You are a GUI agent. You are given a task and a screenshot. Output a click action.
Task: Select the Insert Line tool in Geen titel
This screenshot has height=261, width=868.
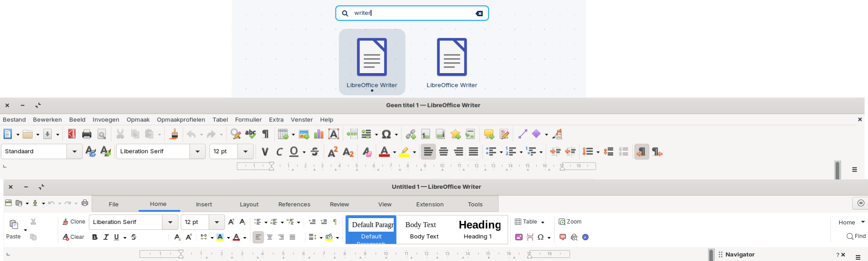tap(523, 134)
